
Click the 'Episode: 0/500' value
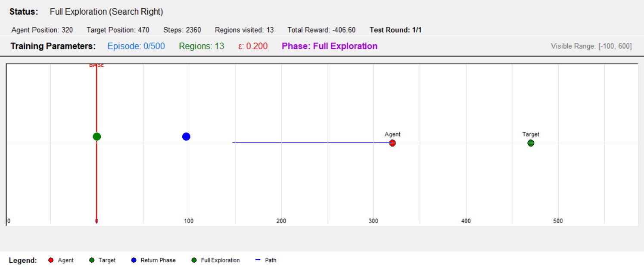(136, 46)
